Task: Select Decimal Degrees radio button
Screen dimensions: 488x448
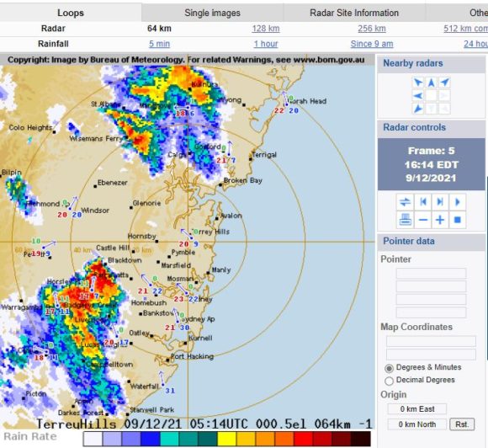Action: pyautogui.click(x=389, y=381)
